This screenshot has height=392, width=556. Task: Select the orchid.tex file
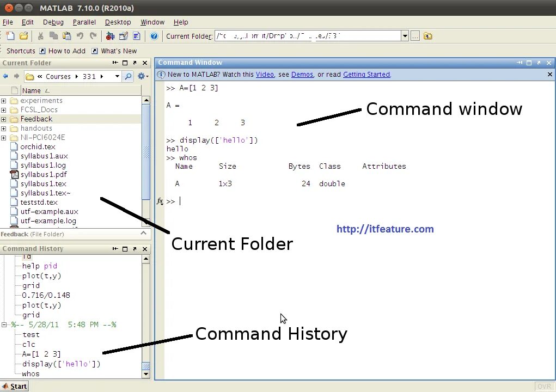point(38,147)
